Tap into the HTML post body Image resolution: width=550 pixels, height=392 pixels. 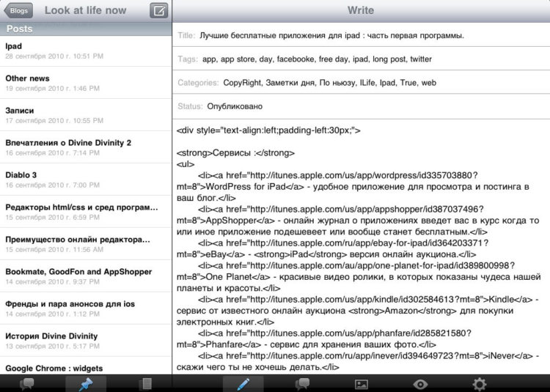[362, 247]
